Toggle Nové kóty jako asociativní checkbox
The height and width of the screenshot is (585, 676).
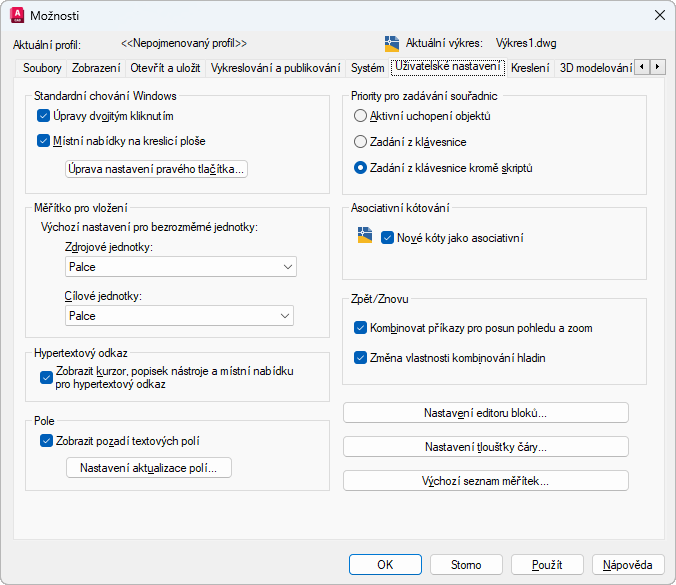click(388, 238)
